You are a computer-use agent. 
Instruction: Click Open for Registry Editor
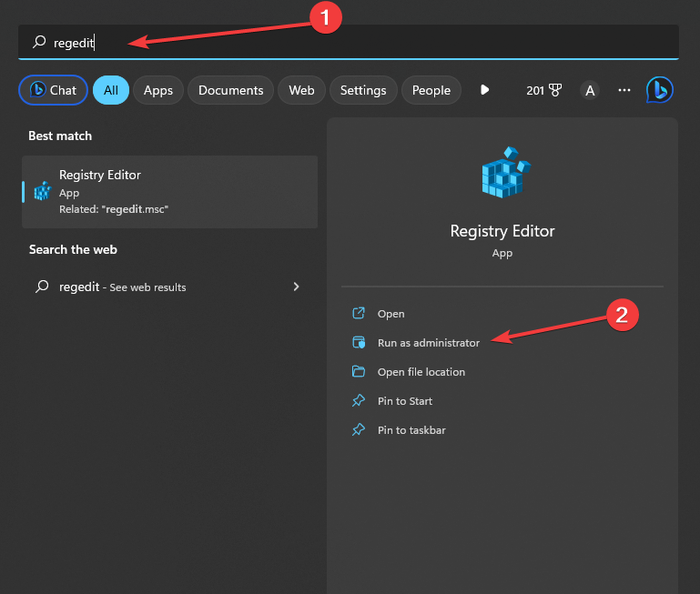click(x=391, y=314)
